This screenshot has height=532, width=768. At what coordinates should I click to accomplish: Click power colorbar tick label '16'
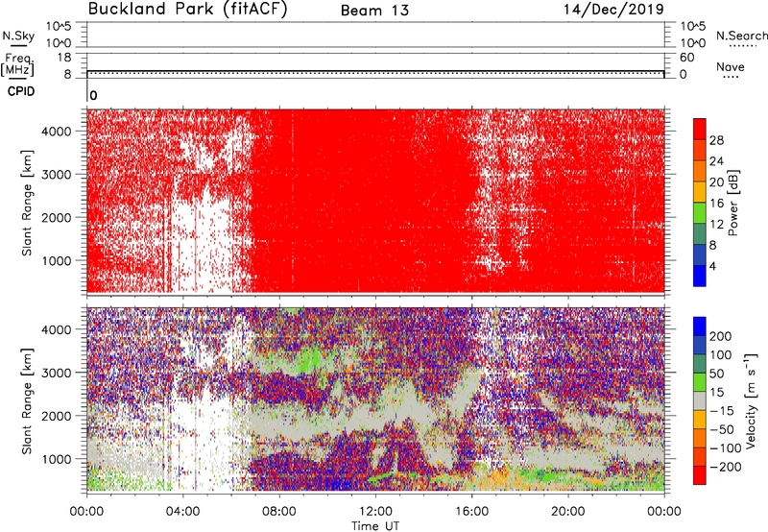(x=716, y=204)
